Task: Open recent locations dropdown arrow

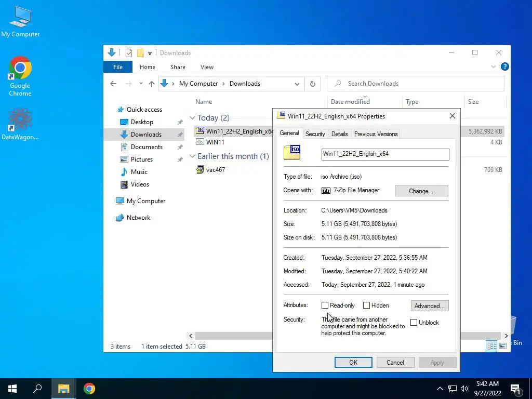Action: click(x=141, y=84)
